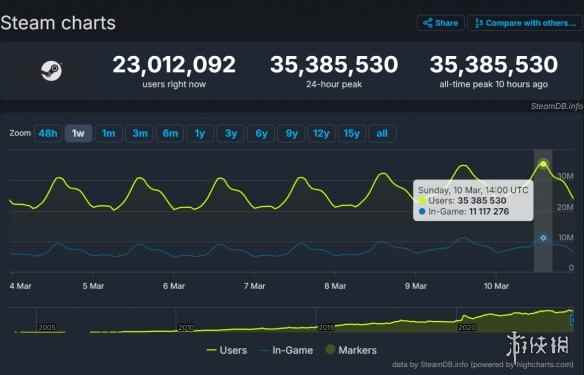Select the 1w zoom range
584x375 pixels.
(78, 133)
